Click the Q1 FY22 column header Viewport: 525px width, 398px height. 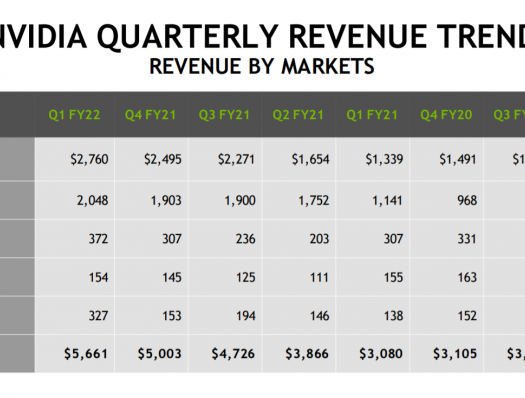74,115
